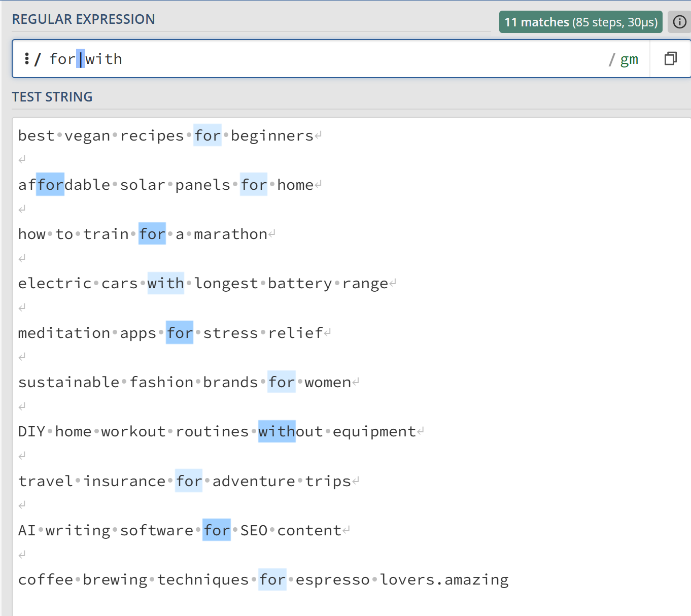Click inside the regular expression input field
The image size is (691, 616).
[355, 59]
